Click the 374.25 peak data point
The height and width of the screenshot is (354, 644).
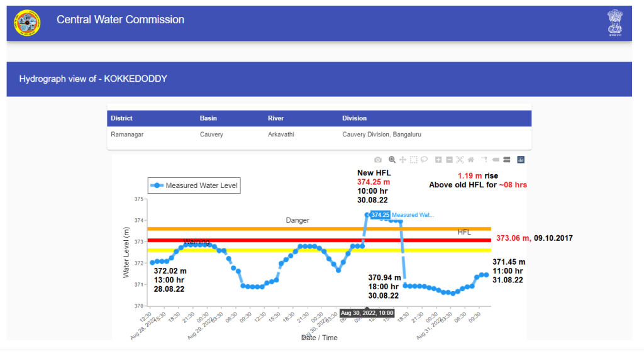[x=367, y=215]
